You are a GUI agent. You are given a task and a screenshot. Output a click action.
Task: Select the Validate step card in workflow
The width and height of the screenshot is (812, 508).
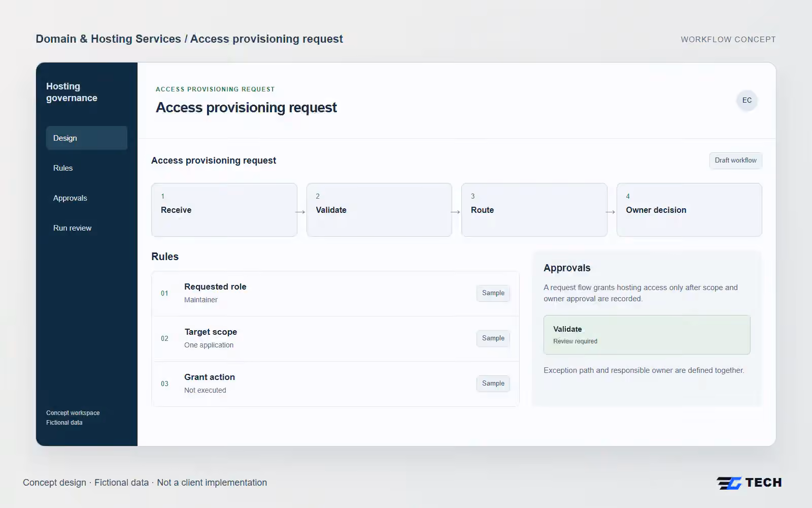coord(379,210)
